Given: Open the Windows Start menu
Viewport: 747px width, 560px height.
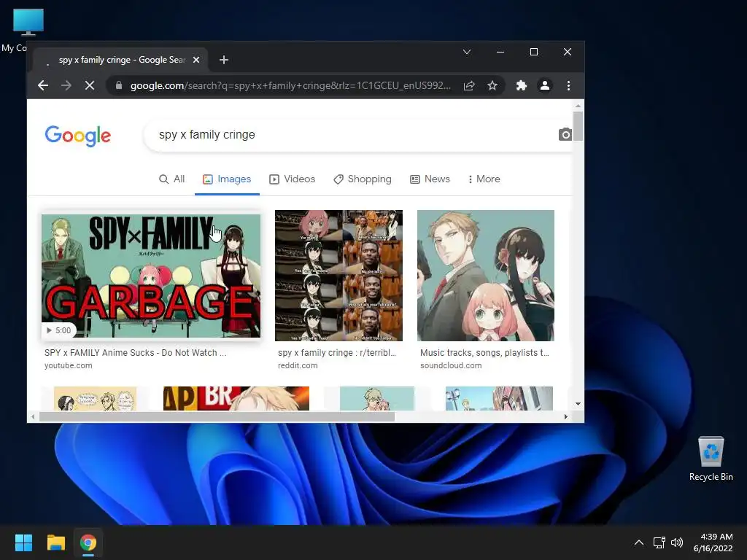Looking at the screenshot, I should (23, 542).
